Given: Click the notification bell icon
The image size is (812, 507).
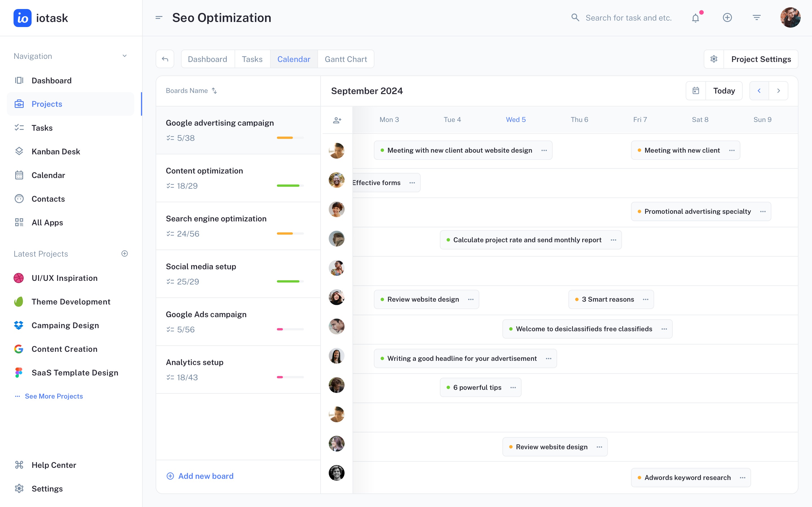Looking at the screenshot, I should [696, 18].
